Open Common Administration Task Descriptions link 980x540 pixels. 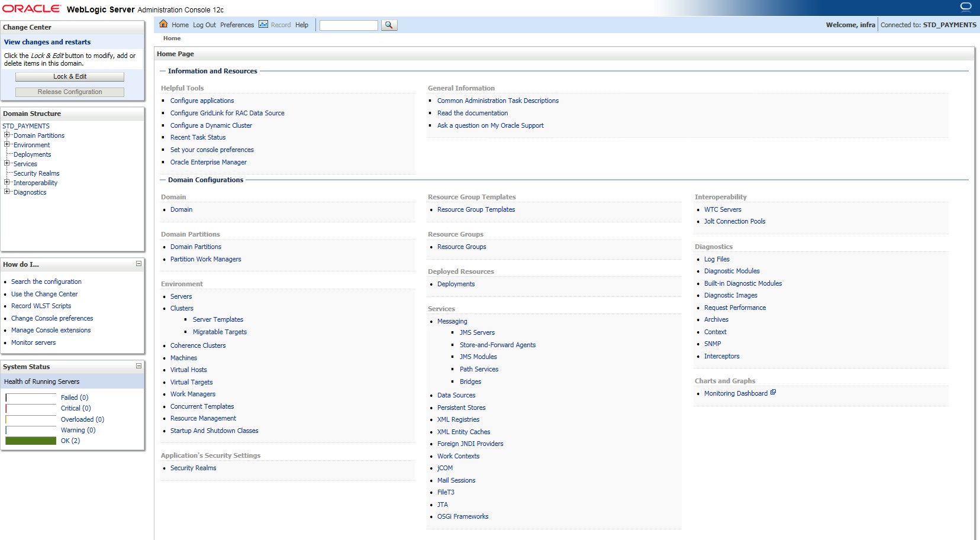point(498,101)
